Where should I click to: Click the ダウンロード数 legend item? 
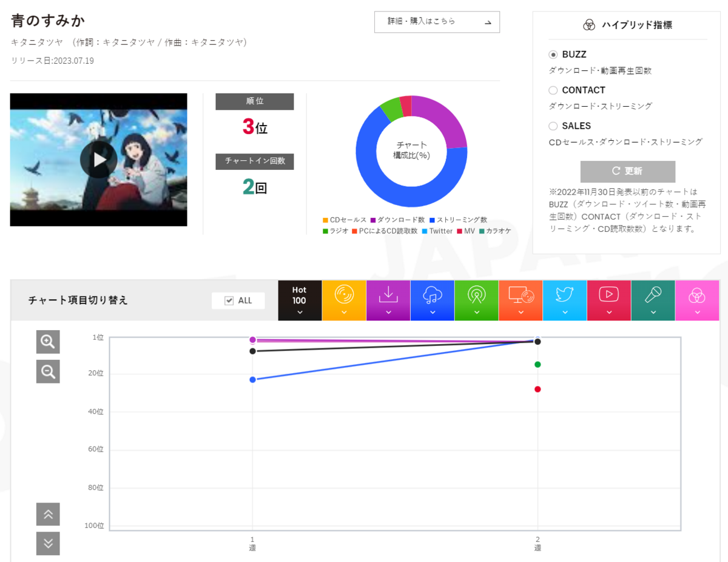click(397, 220)
